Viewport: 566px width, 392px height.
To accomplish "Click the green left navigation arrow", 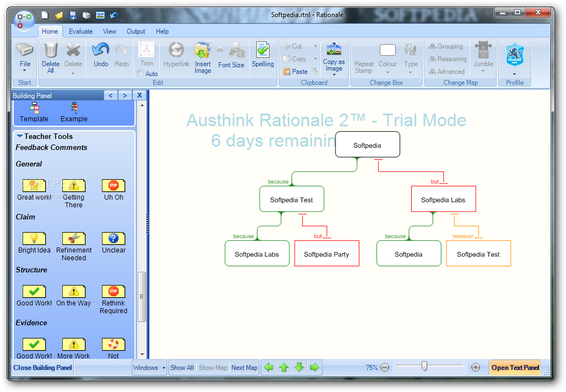I will (x=268, y=367).
